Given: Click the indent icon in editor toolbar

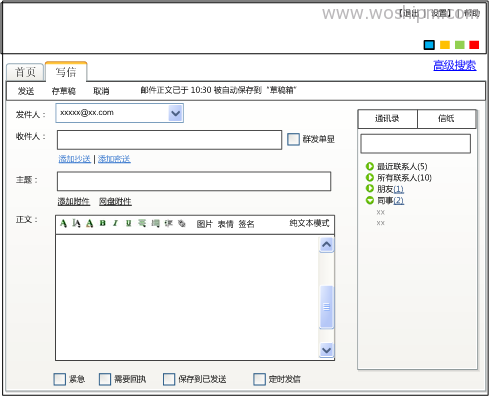Looking at the screenshot, I should [168, 223].
